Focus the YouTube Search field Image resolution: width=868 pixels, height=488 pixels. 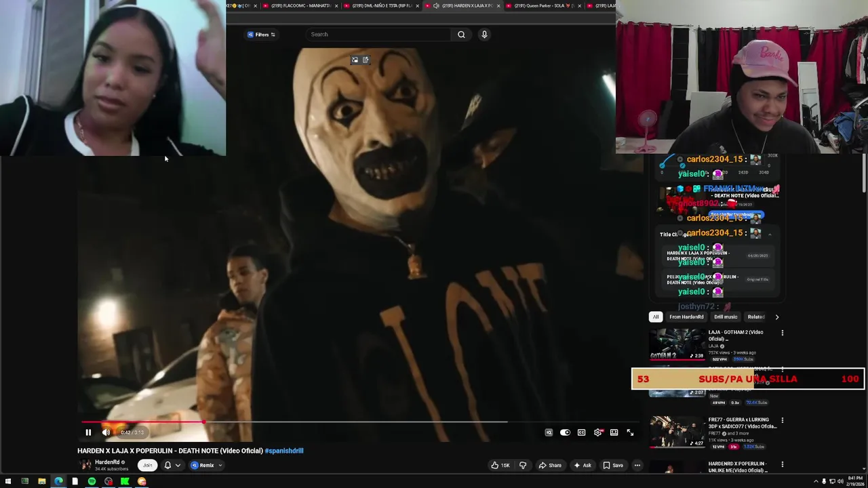coord(378,35)
